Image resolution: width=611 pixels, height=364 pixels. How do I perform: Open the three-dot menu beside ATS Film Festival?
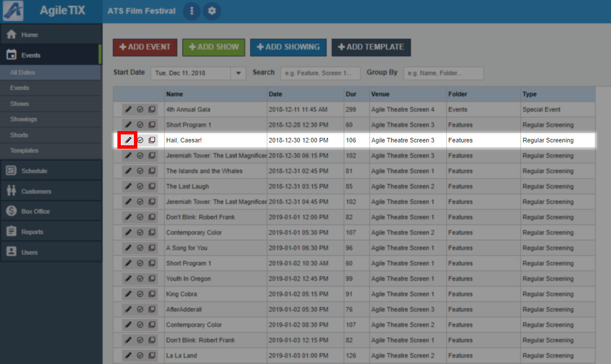(x=192, y=11)
